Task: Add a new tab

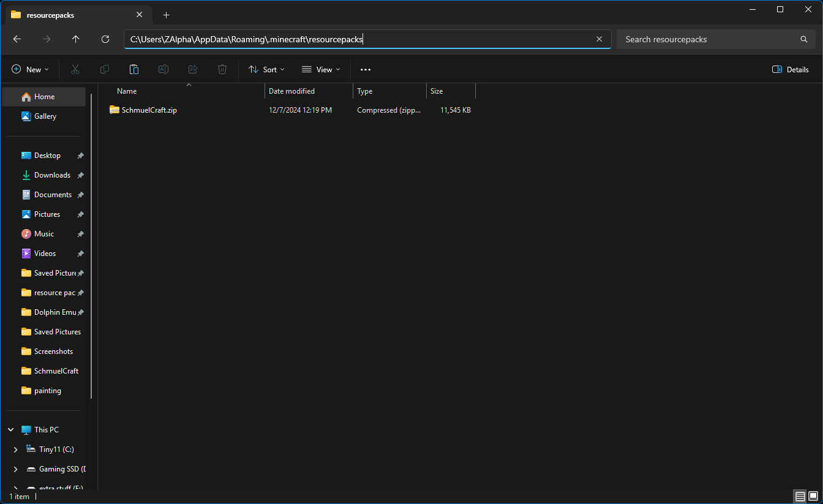Action: pos(166,15)
